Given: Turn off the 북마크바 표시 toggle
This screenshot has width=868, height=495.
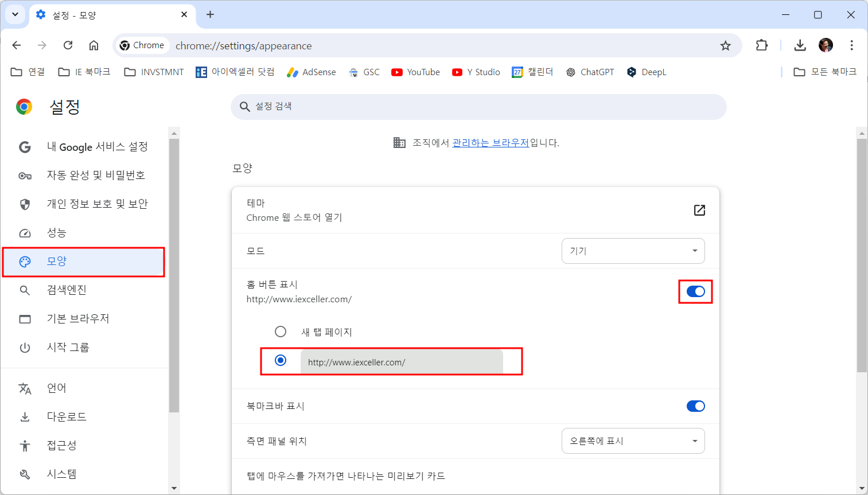Looking at the screenshot, I should (x=695, y=406).
